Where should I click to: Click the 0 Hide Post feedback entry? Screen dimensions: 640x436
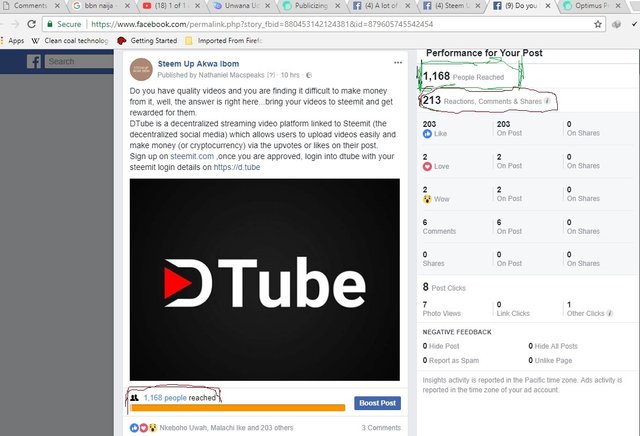[441, 346]
